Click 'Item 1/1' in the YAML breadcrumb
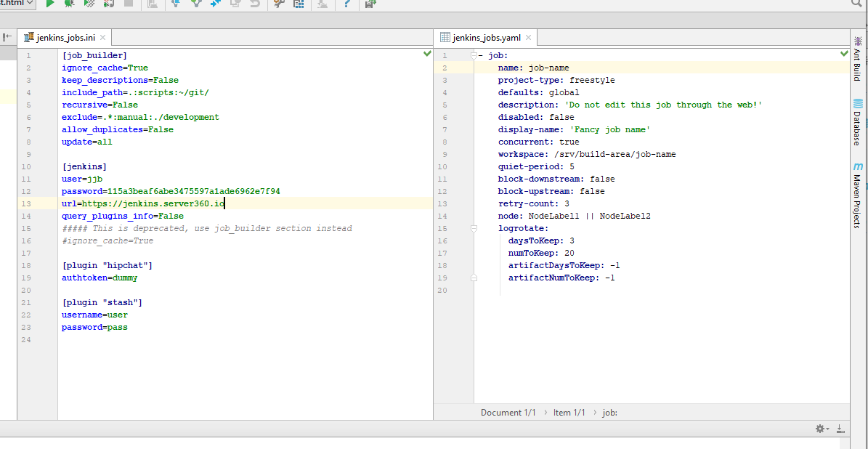This screenshot has width=868, height=449. [x=569, y=412]
